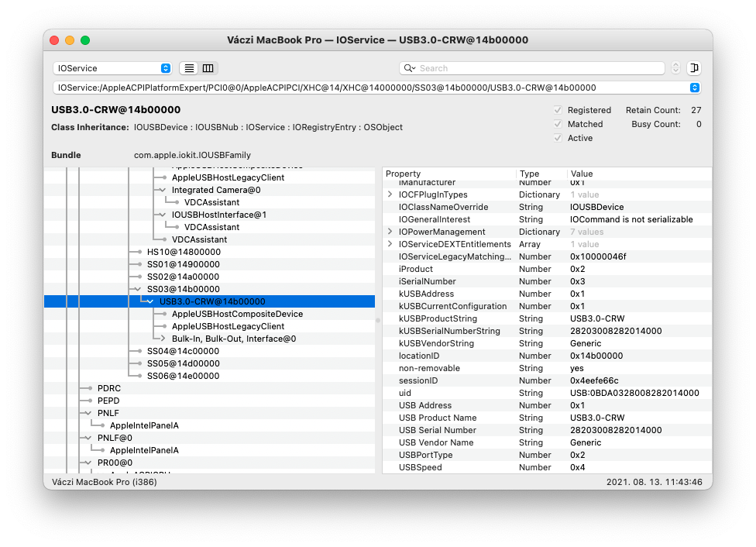Collapse the Integrated Camera@0 node

pyautogui.click(x=163, y=190)
